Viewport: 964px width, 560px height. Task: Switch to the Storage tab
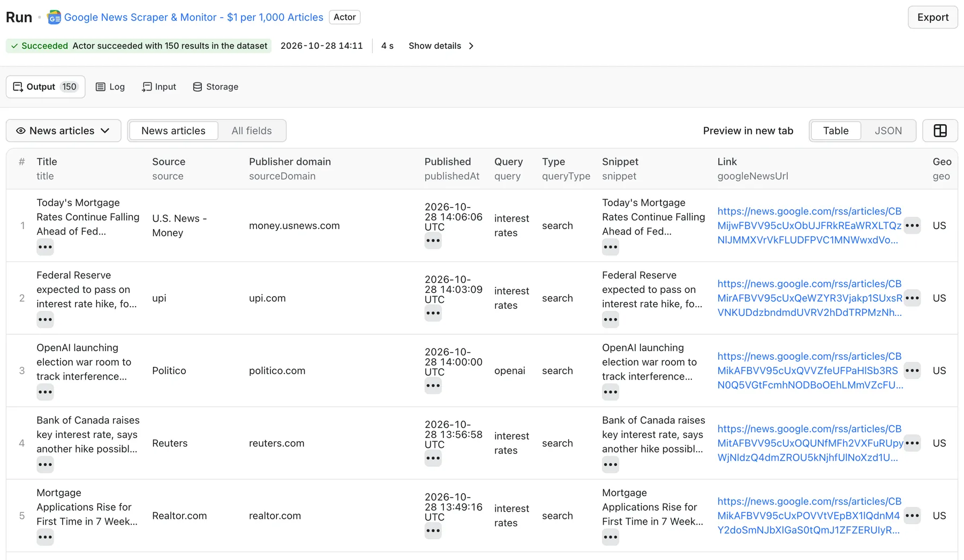[216, 87]
